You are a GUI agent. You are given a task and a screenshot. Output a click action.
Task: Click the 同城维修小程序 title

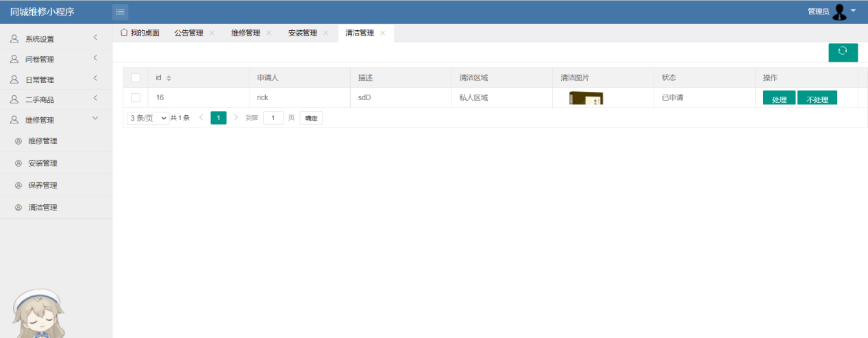click(42, 12)
